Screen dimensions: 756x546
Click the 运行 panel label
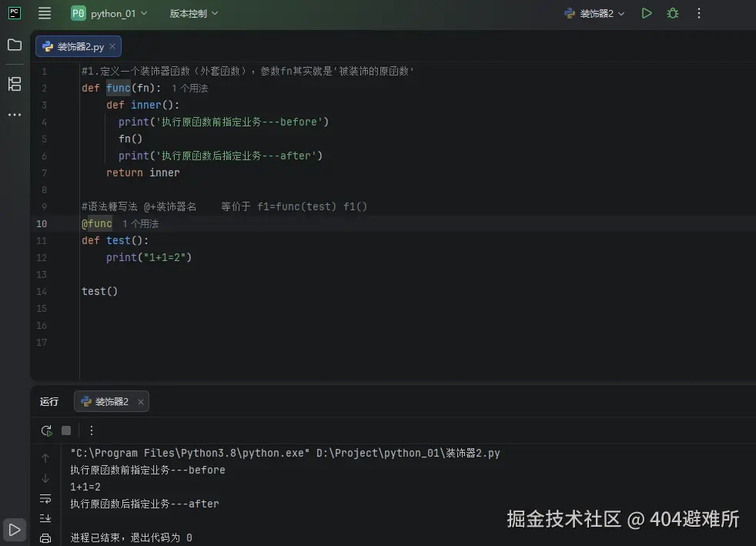49,401
